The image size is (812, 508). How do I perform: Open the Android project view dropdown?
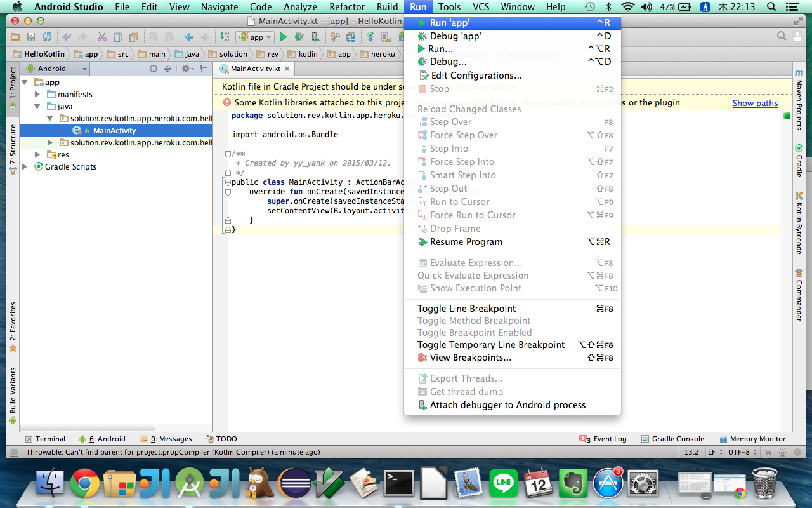pos(56,69)
